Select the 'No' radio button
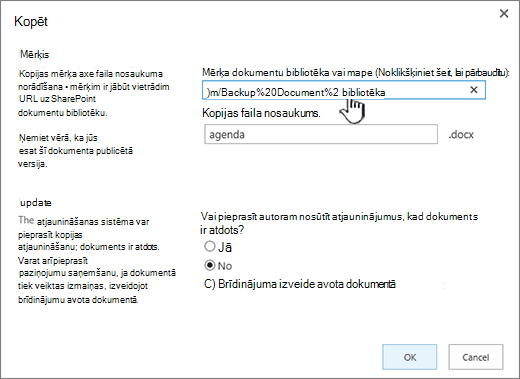 [210, 265]
